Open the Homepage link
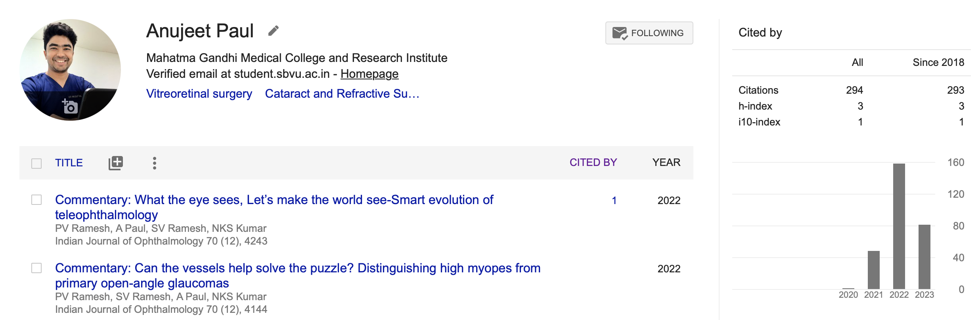The width and height of the screenshot is (980, 320). pyautogui.click(x=369, y=74)
